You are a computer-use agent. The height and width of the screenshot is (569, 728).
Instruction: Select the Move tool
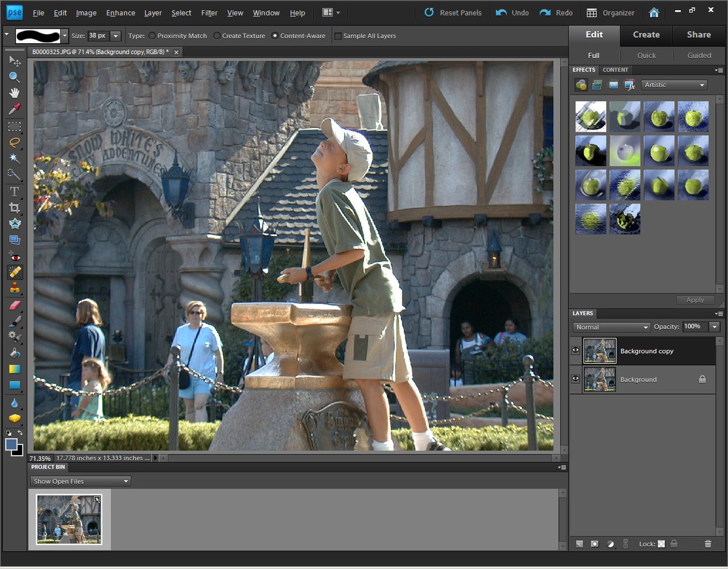coord(14,61)
